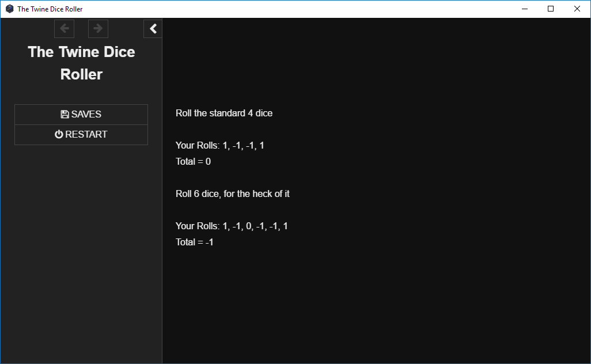Select 'Roll 6 dice, for the heck of it'
This screenshot has width=591, height=364.
point(232,194)
